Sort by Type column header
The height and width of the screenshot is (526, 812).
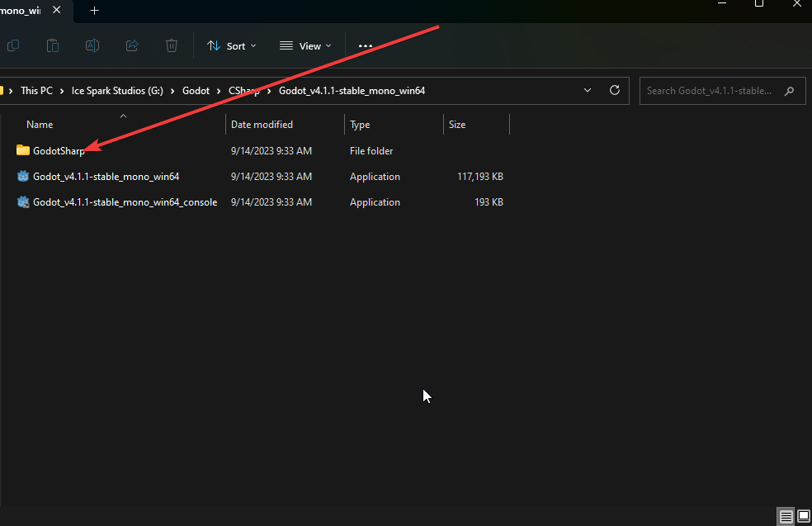(x=360, y=125)
